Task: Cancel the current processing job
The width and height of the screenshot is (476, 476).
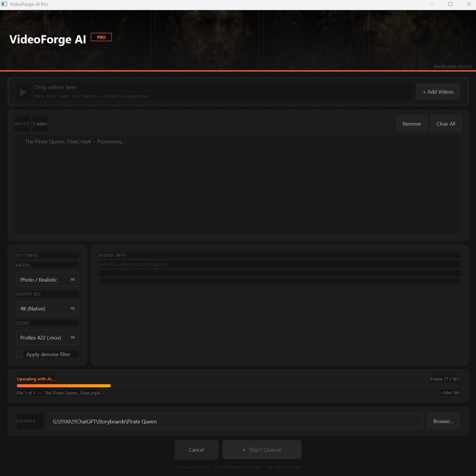Action: [x=196, y=450]
